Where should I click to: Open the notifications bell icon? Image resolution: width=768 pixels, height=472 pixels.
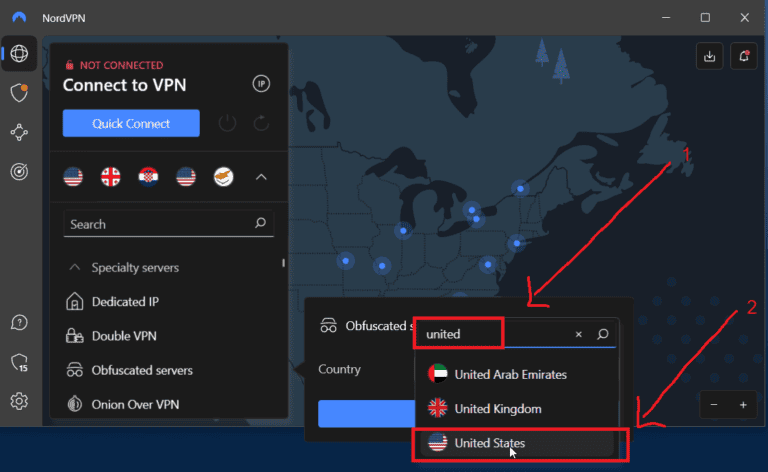click(x=743, y=57)
